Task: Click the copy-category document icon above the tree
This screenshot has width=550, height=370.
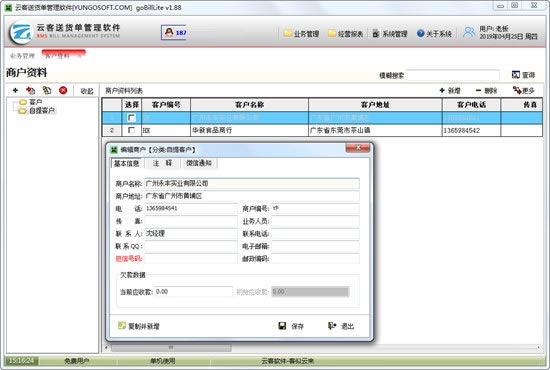Action: pos(47,90)
